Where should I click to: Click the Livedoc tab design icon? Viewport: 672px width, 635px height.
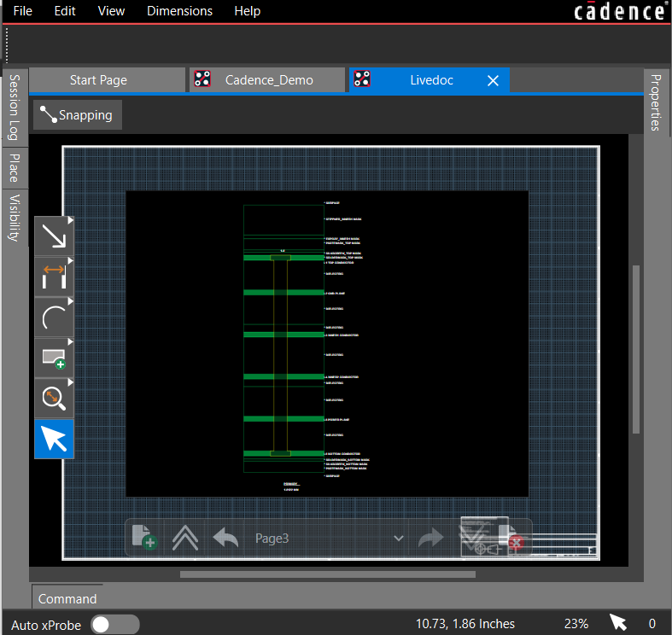pyautogui.click(x=362, y=79)
